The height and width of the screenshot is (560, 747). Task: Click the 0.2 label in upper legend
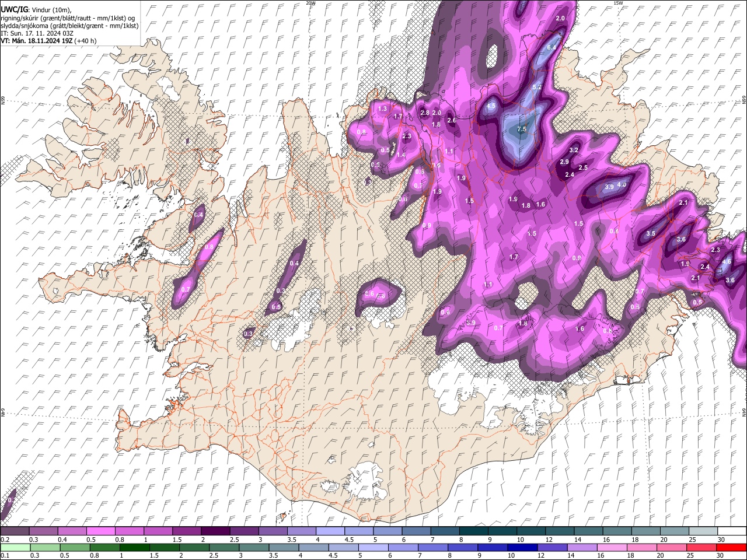(4, 540)
